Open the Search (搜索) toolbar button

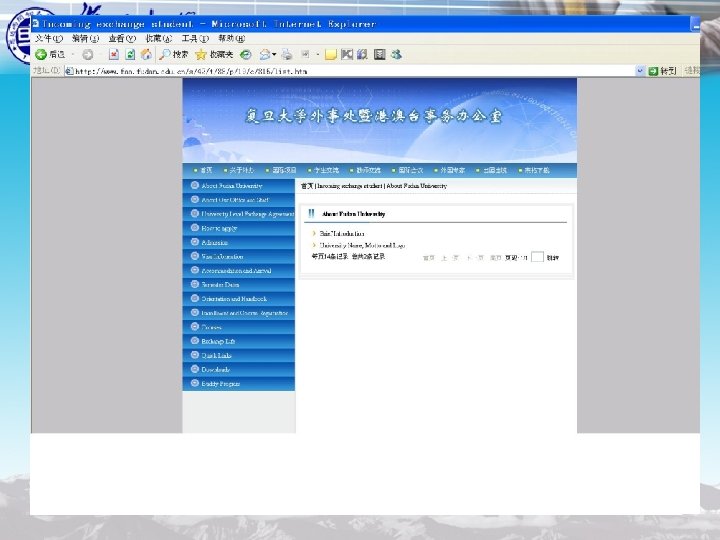coord(174,54)
